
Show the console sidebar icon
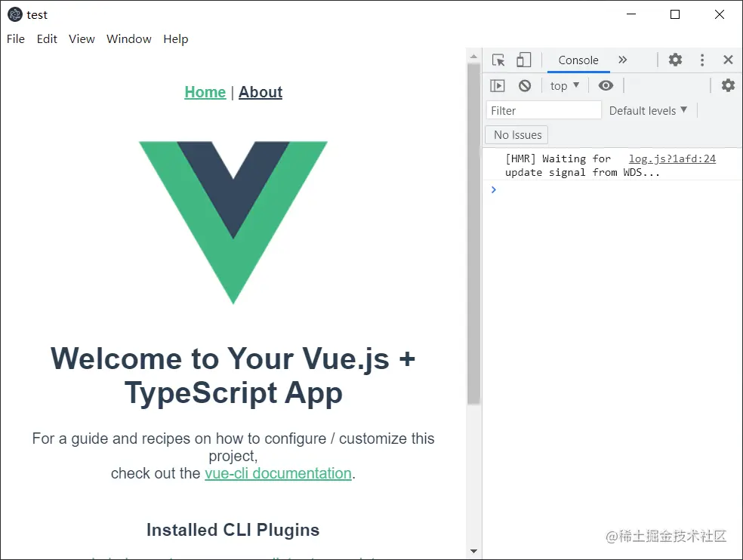click(497, 86)
